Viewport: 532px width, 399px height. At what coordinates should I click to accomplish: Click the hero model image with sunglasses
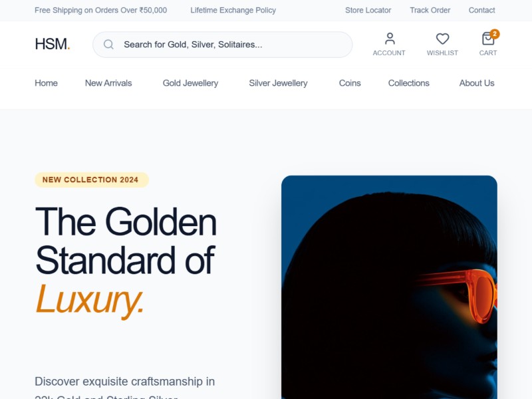(389, 287)
